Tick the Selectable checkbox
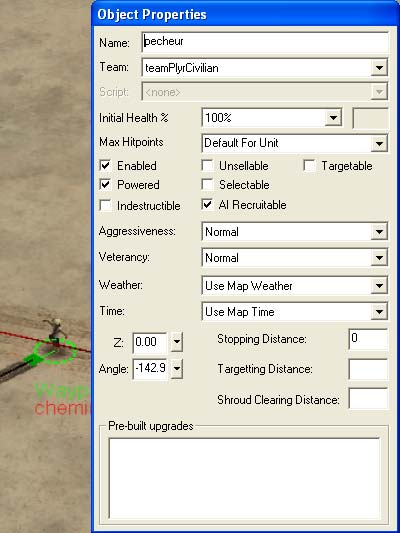400x533 pixels. (x=207, y=185)
